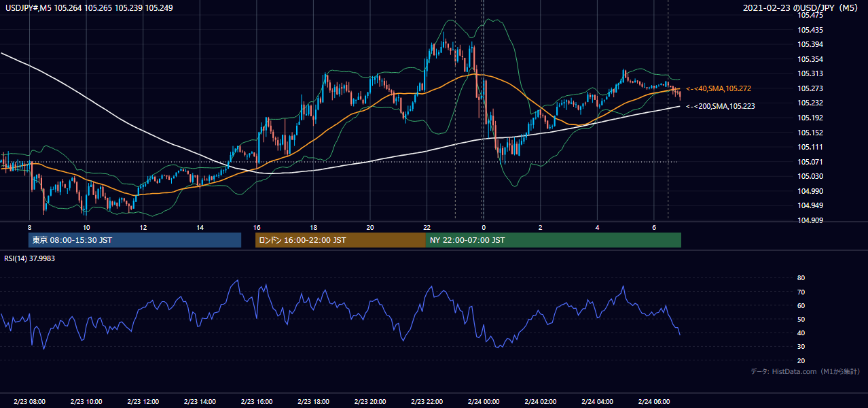The image size is (868, 408).
Task: Click hour label 12 under the price chart
Action: [x=143, y=227]
